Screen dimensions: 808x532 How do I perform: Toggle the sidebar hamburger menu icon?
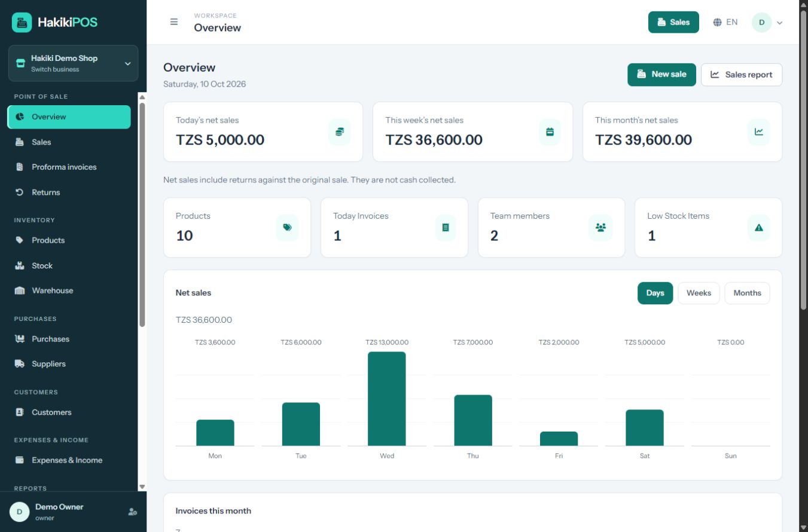pos(174,22)
